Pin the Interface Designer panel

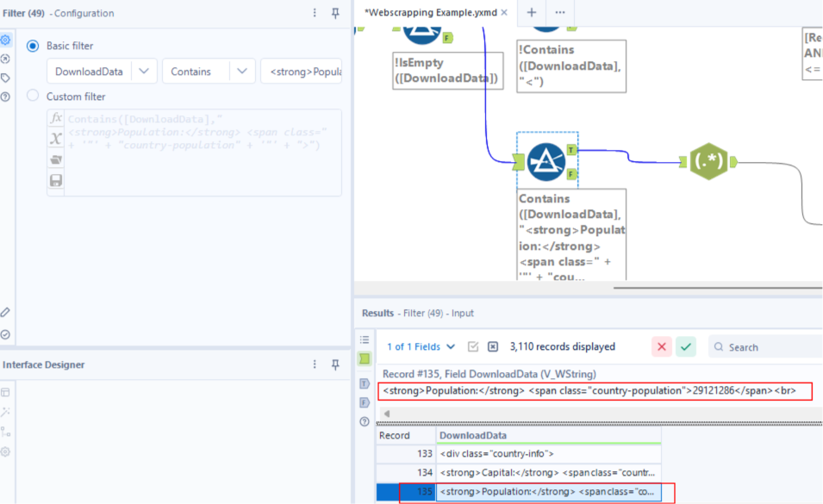335,364
